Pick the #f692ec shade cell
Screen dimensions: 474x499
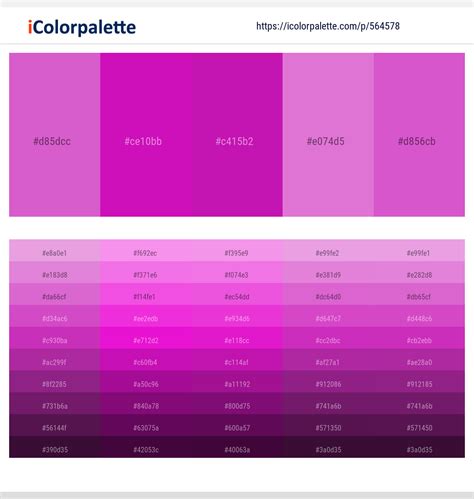point(146,250)
